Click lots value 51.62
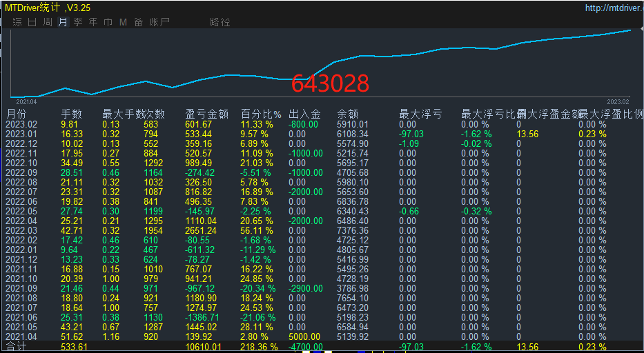644x353 pixels. (x=72, y=336)
